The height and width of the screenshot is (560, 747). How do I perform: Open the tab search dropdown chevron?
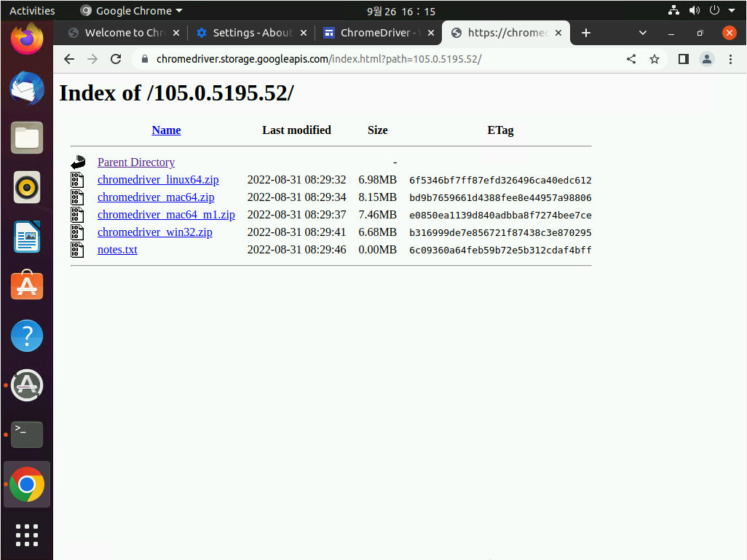pyautogui.click(x=642, y=33)
